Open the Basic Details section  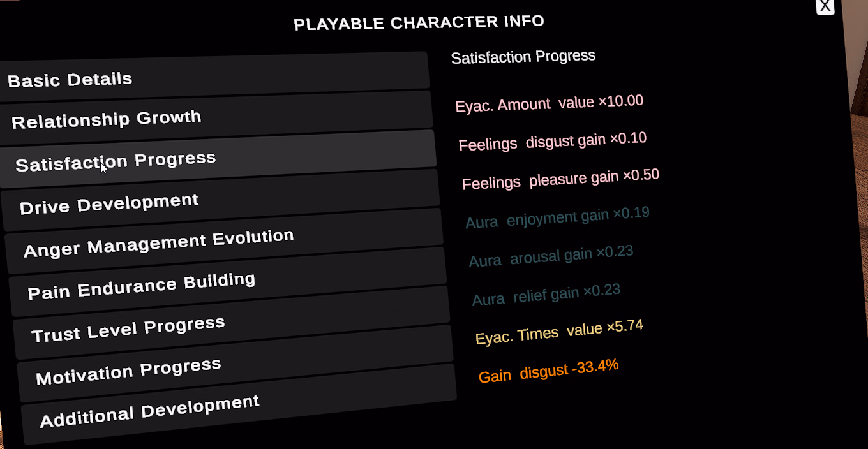214,77
